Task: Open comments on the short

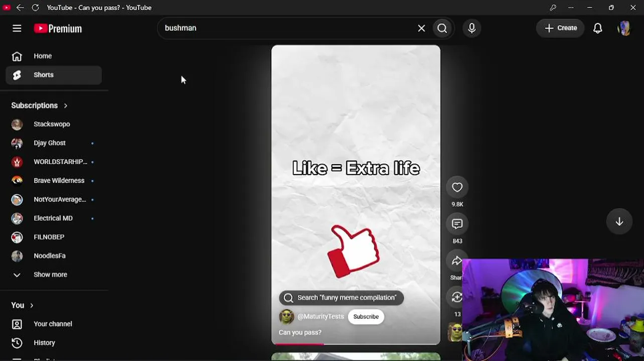Action: [457, 224]
